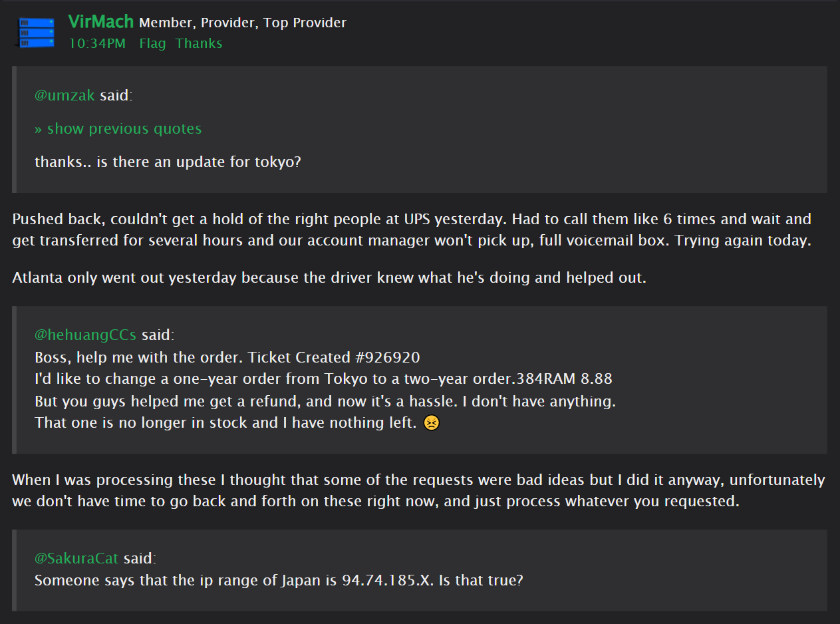The image size is (840, 624).
Task: Click the quoted tokyo update question
Action: click(168, 162)
